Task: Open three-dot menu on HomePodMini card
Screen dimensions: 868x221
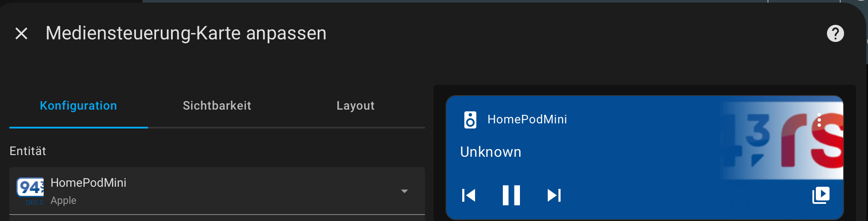Action: point(819,120)
